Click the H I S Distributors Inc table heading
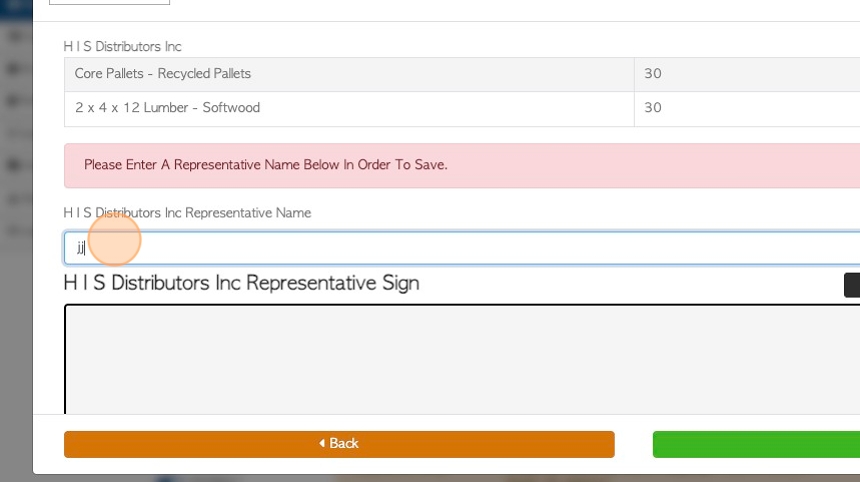This screenshot has height=482, width=860. [122, 47]
